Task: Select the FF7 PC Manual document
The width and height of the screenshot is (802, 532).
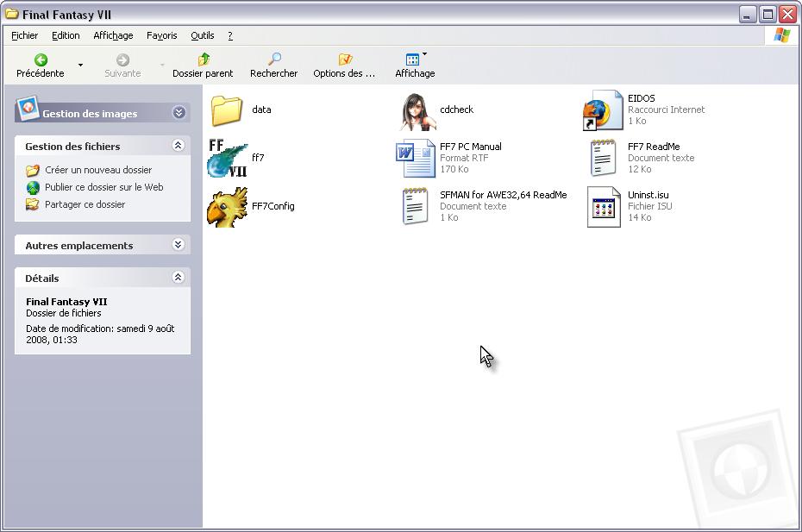Action: 416,158
